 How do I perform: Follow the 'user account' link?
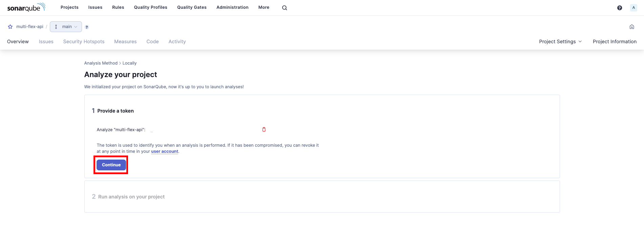(165, 151)
